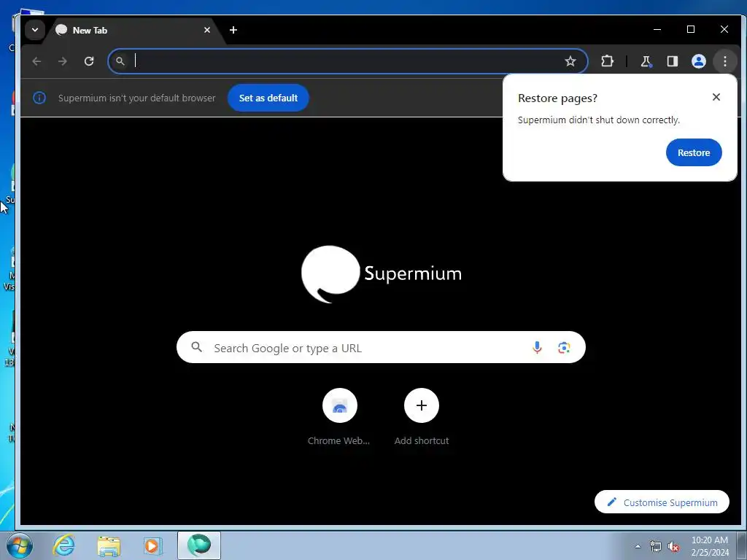747x560 pixels.
Task: Click the Search Google or type a URL box
Action: (x=381, y=347)
